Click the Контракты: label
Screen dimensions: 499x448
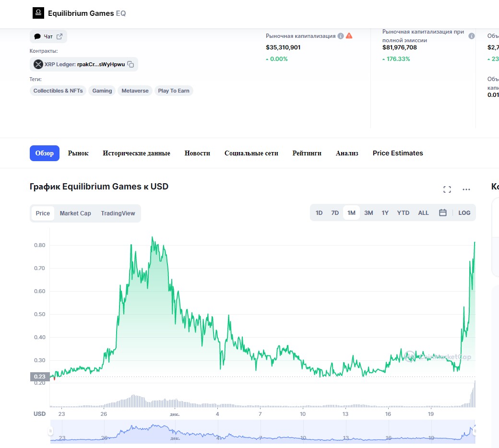coord(44,51)
